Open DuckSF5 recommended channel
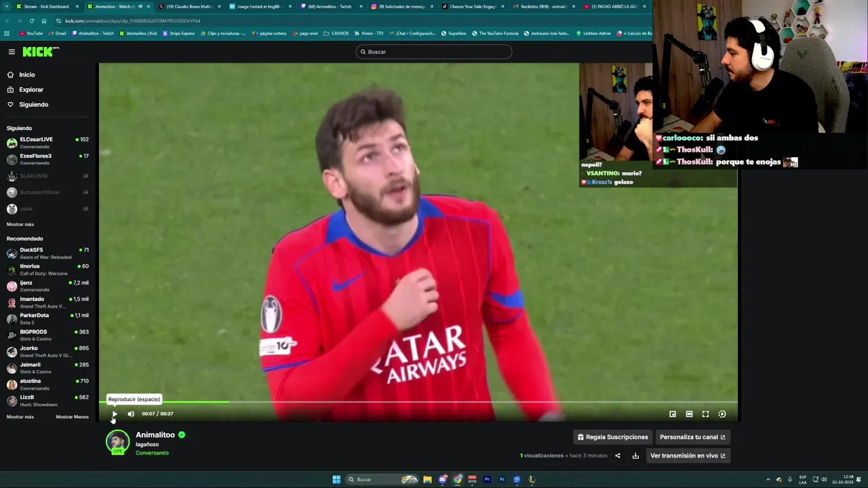Viewport: 868px width, 488px height. point(47,253)
